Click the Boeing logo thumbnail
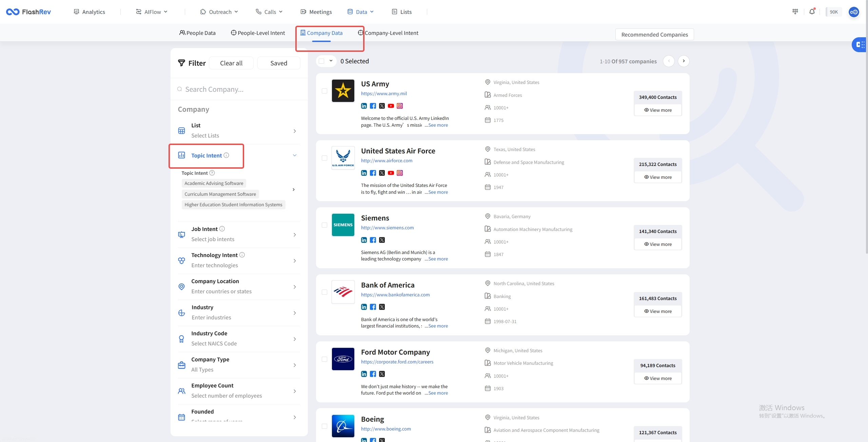This screenshot has width=868, height=442. tap(343, 426)
